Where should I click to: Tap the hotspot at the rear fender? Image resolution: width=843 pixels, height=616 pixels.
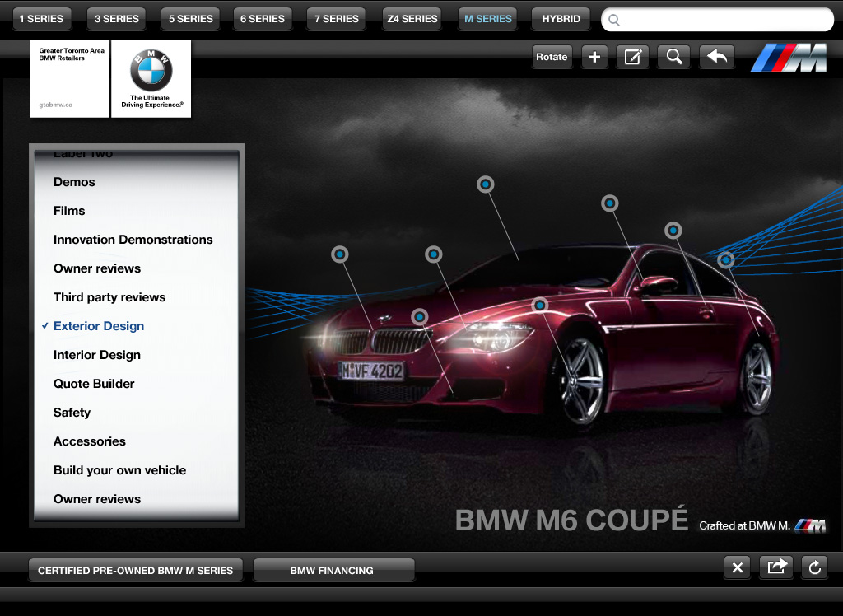(x=726, y=260)
